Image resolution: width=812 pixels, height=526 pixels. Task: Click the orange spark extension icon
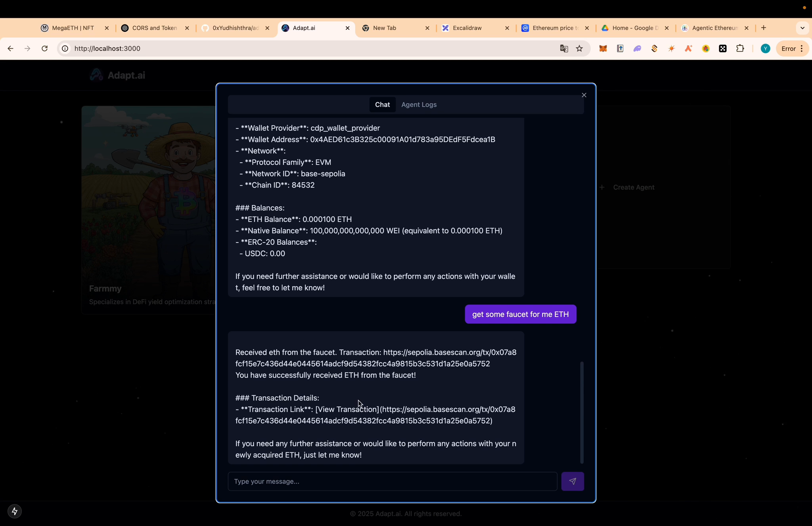[671, 48]
